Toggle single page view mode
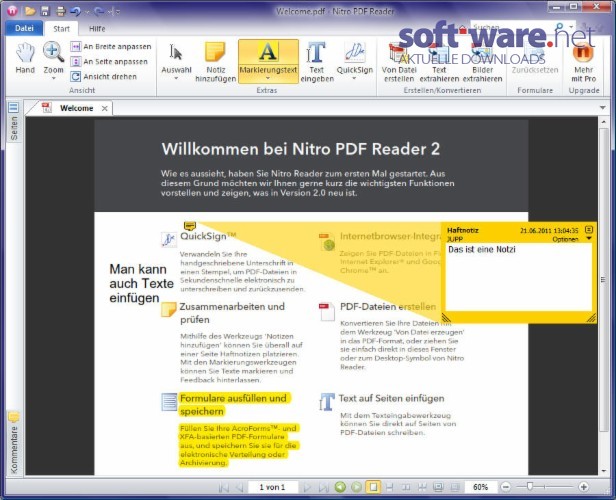The image size is (616, 500). click(x=373, y=487)
